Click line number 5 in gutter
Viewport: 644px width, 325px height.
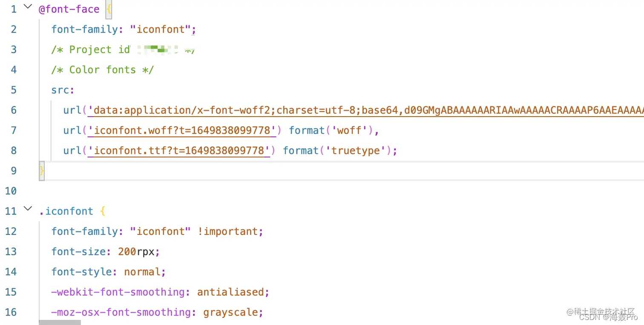click(x=14, y=90)
